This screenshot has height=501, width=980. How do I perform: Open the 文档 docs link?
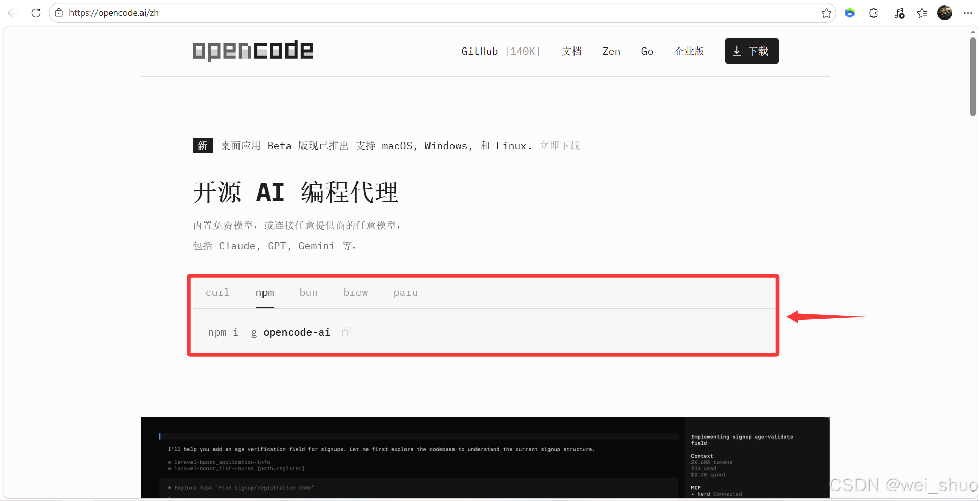pyautogui.click(x=572, y=51)
